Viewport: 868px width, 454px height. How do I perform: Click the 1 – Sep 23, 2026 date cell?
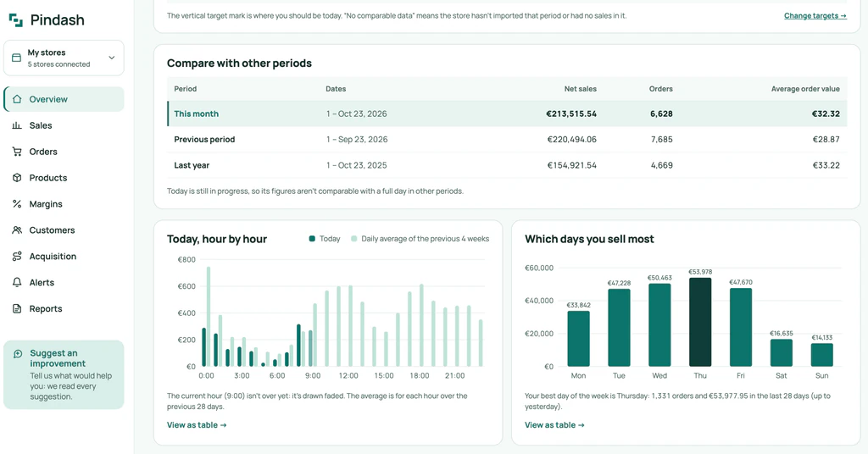(357, 140)
